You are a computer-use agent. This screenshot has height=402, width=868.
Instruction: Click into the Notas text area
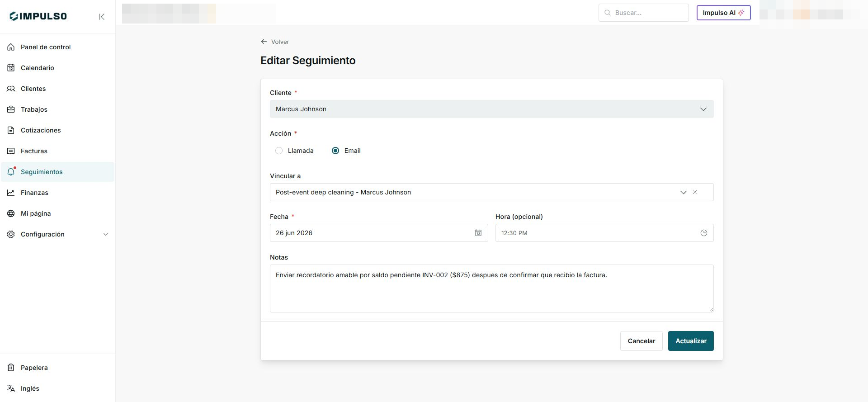tap(491, 288)
